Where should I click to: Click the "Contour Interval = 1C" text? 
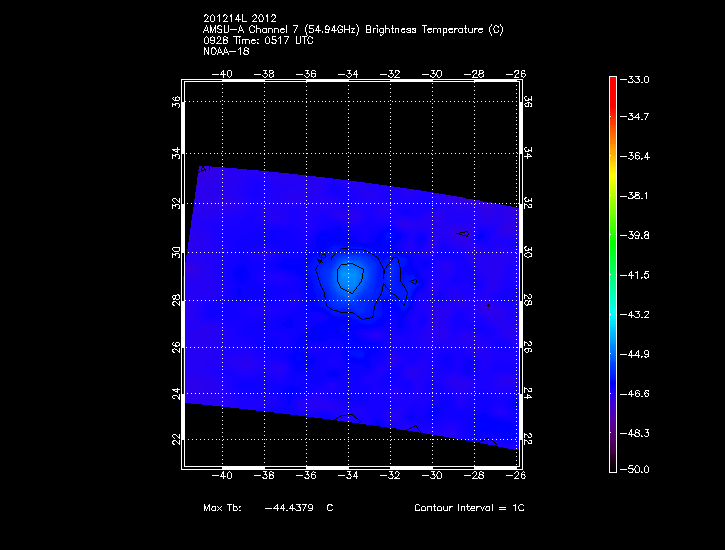(469, 508)
